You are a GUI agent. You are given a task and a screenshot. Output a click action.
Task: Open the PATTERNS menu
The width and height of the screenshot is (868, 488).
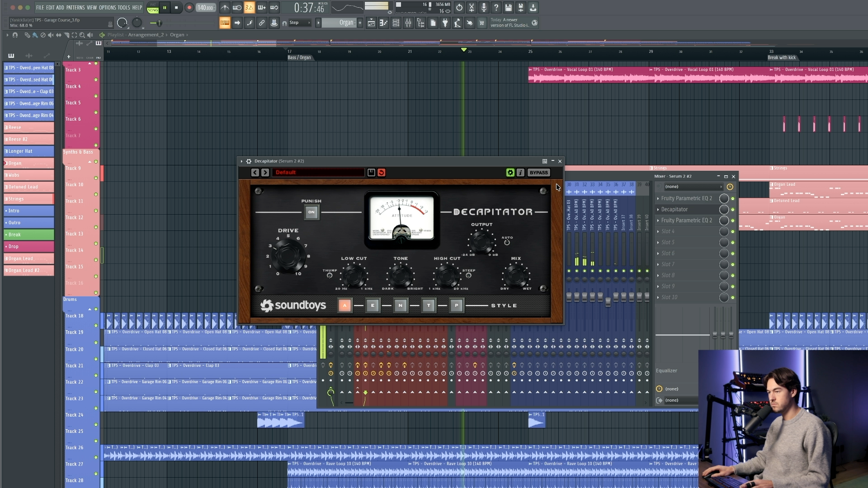[76, 8]
